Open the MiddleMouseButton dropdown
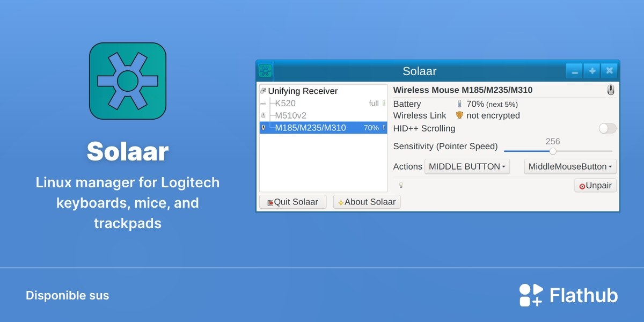 click(570, 166)
